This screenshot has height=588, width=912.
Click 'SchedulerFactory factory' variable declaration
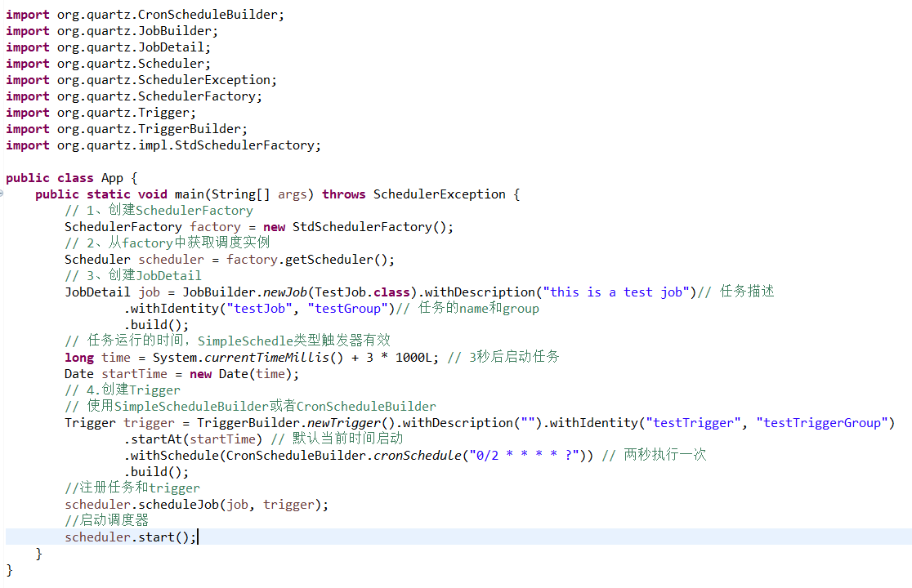[152, 226]
